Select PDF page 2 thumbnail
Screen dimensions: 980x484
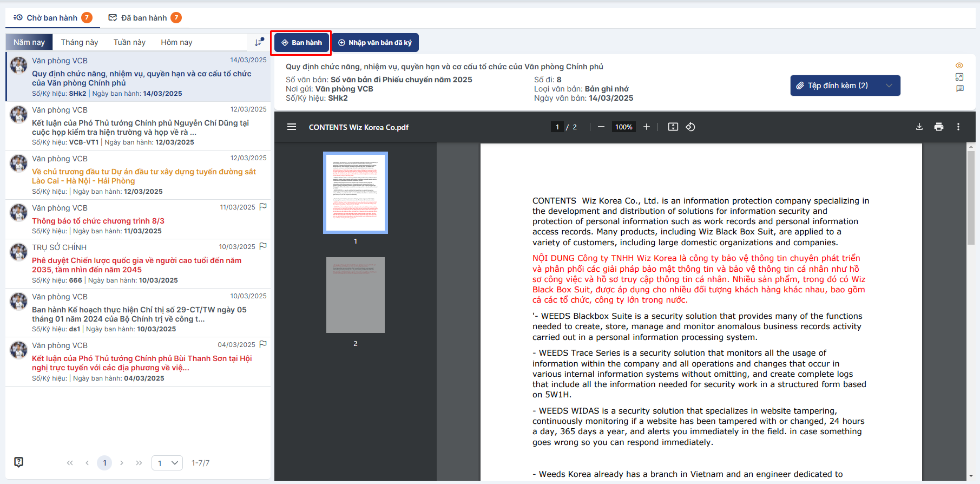click(x=356, y=295)
